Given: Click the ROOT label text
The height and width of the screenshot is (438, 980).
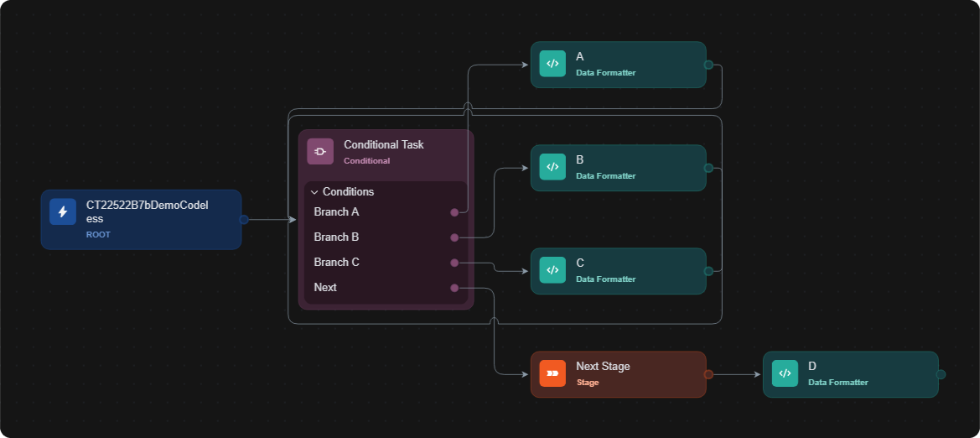Looking at the screenshot, I should pyautogui.click(x=98, y=235).
